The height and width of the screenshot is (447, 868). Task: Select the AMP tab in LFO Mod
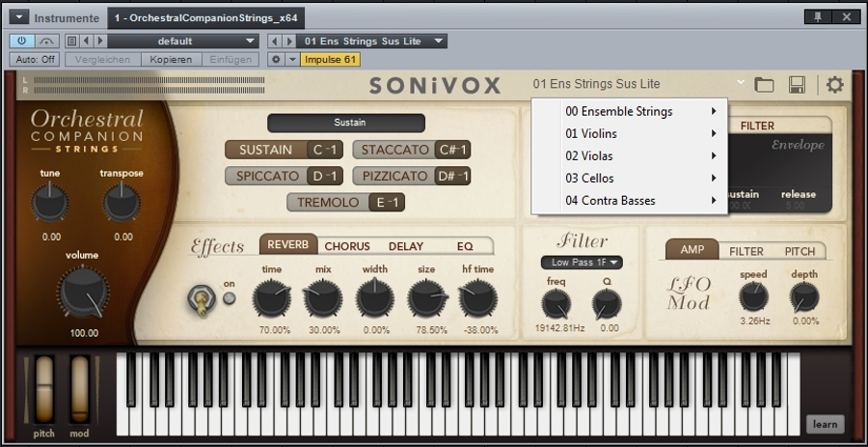692,249
